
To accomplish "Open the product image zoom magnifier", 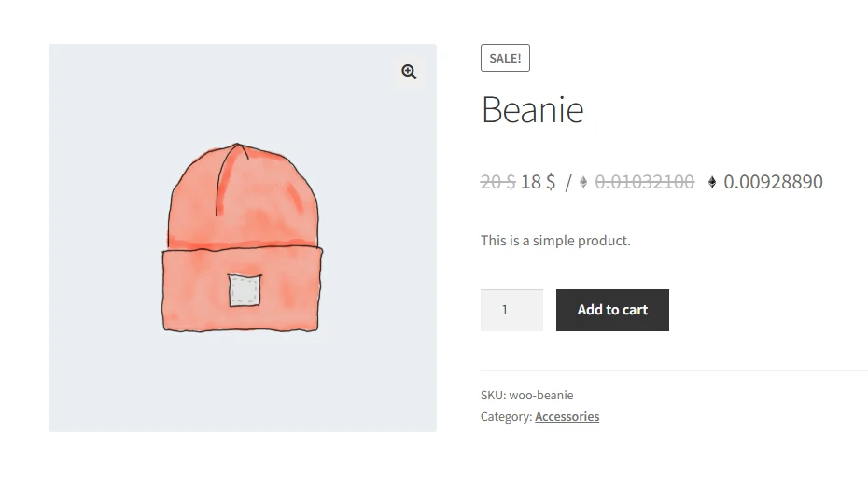I will pyautogui.click(x=409, y=72).
